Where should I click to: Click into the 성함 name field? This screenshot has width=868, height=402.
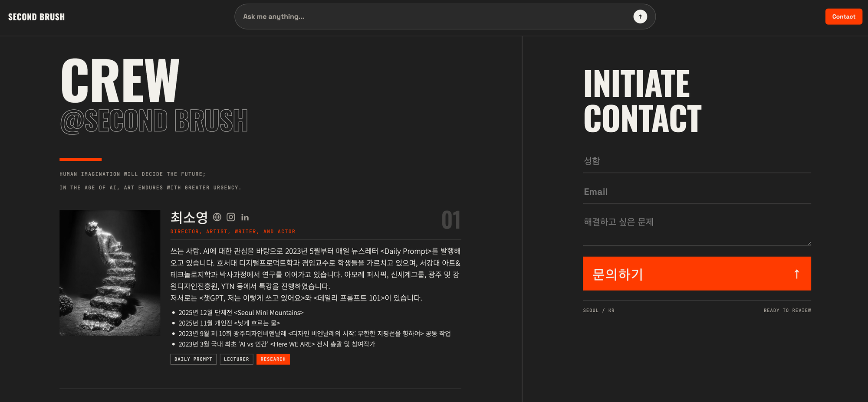(697, 161)
